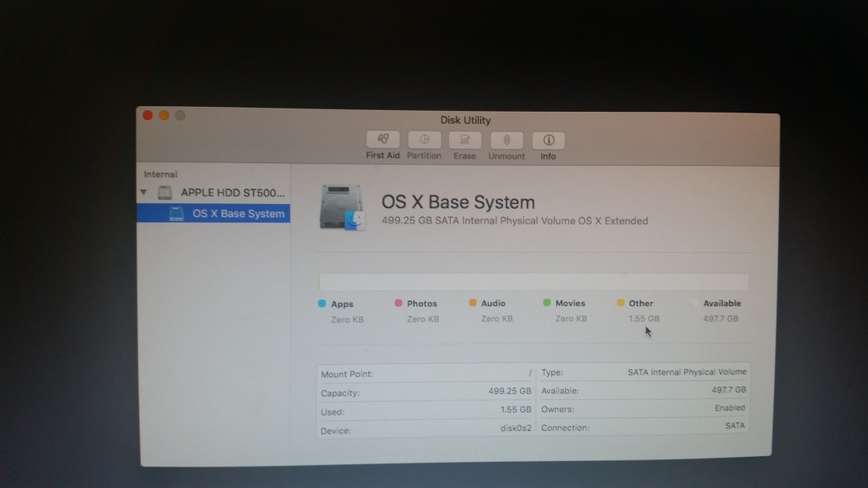868x488 pixels.
Task: Click the 1.55 GB value under Other
Action: [x=643, y=319]
